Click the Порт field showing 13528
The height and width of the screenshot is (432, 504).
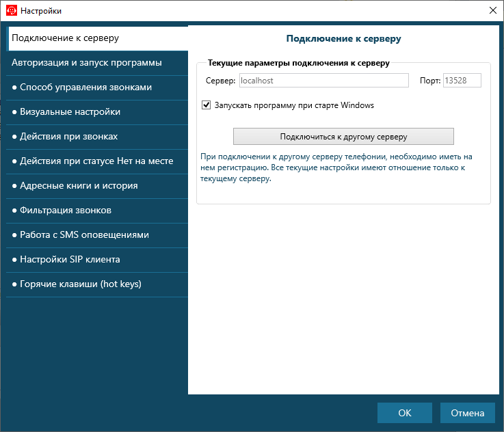coord(462,80)
